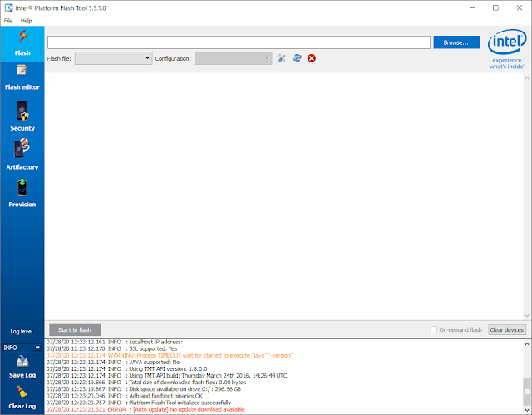Select 'Adb and fastboot binaries OK' line
532x415 pixels.
pos(125,396)
